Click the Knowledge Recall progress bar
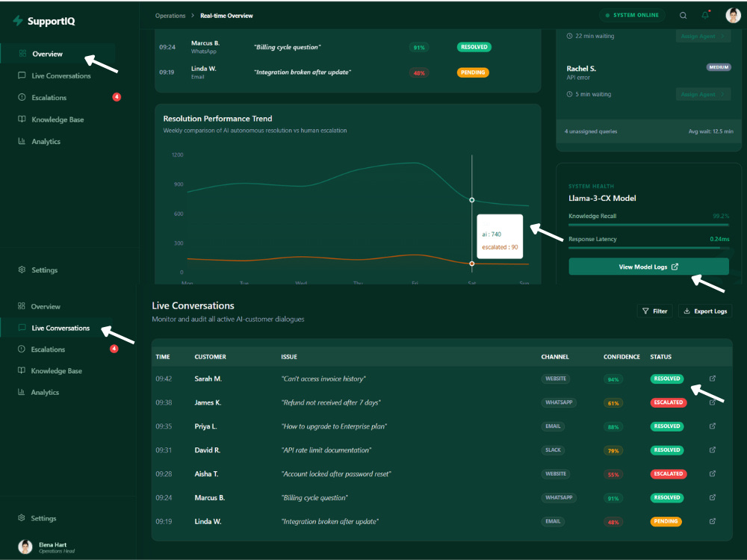Screen dimensions: 747x560 648,225
